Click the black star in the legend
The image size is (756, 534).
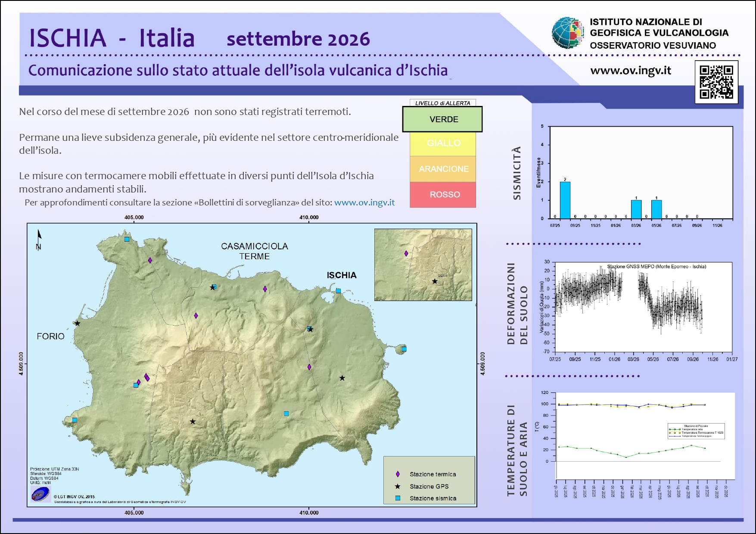398,486
